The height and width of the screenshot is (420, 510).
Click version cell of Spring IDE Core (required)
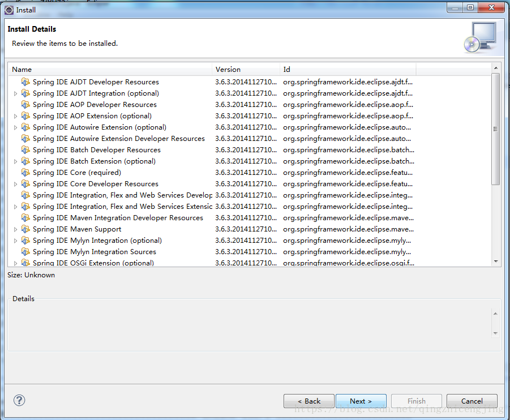tap(246, 173)
